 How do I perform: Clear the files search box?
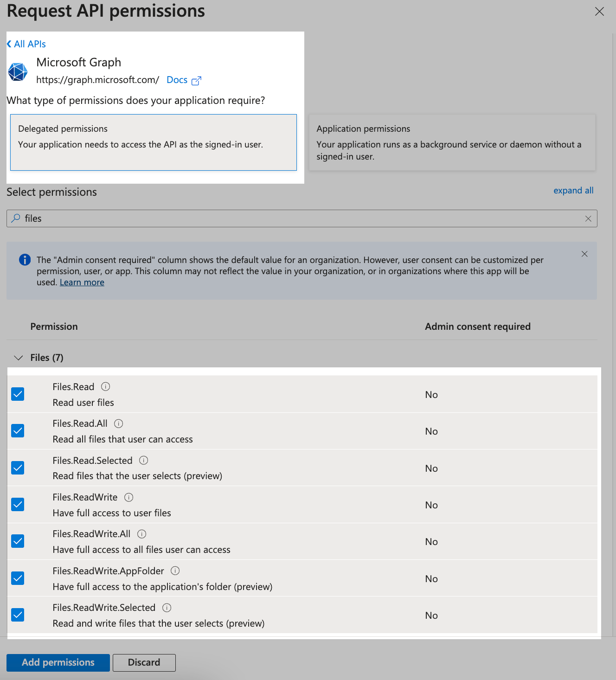pos(588,218)
